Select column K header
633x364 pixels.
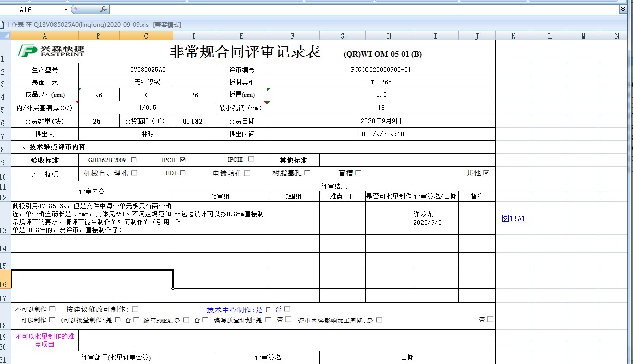pos(513,36)
